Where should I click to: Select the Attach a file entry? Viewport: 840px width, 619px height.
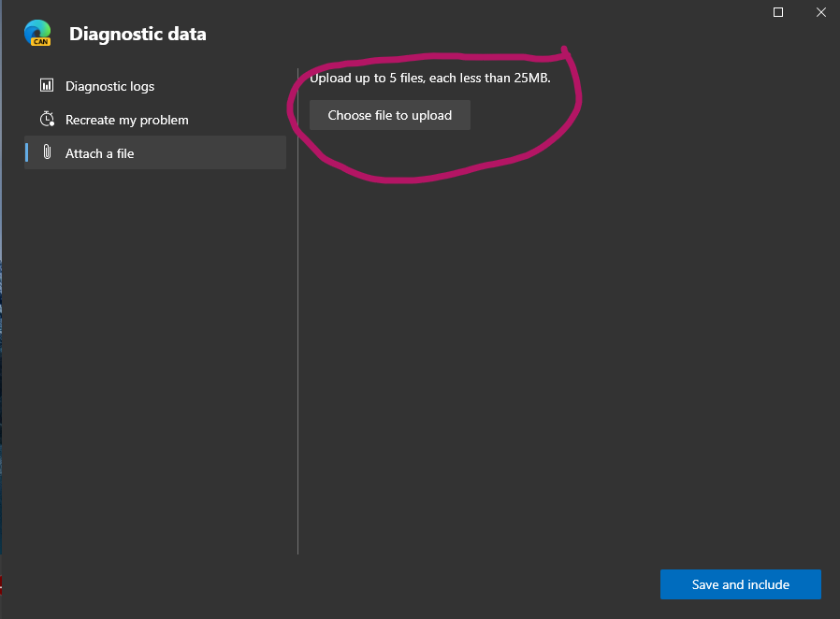tap(100, 153)
